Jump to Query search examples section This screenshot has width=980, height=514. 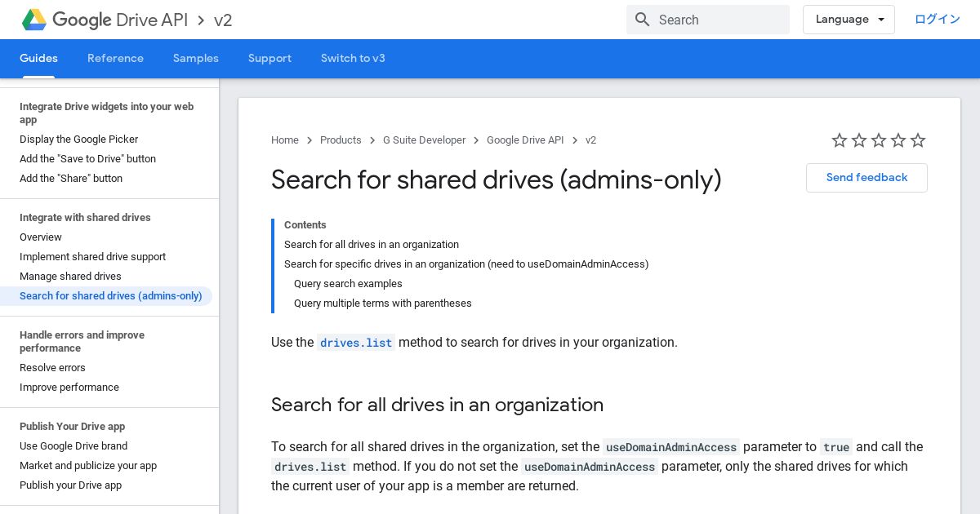(348, 284)
